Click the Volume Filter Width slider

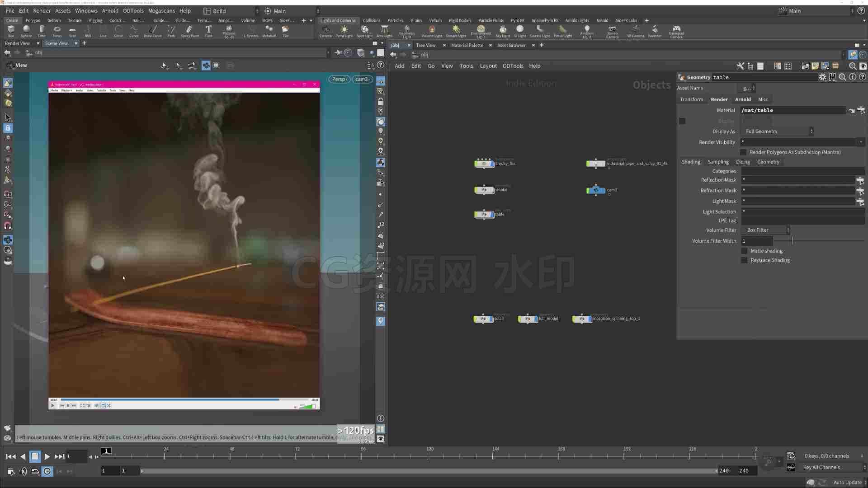pyautogui.click(x=819, y=241)
